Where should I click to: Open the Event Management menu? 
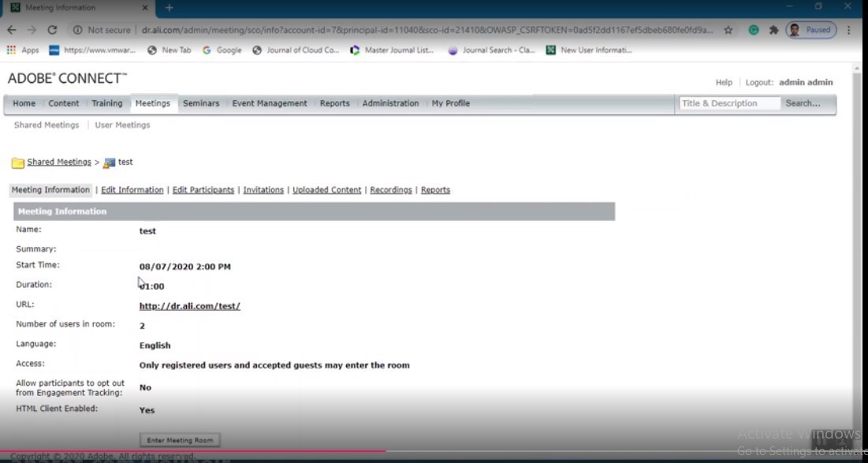[x=270, y=103]
